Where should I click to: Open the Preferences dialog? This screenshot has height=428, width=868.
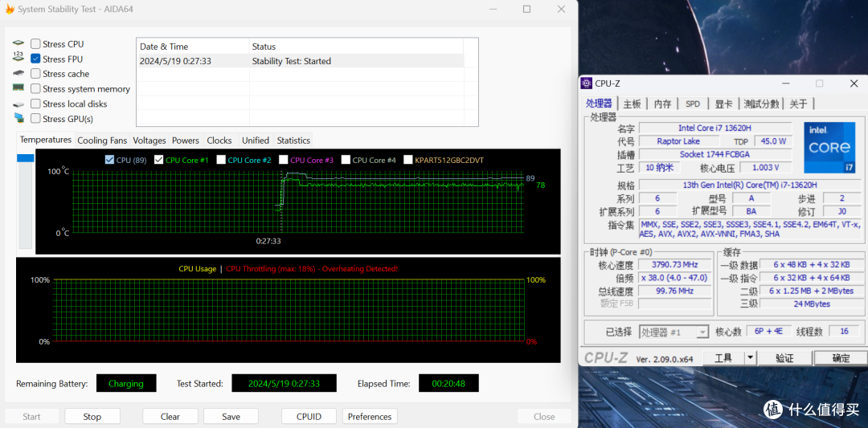pos(370,417)
